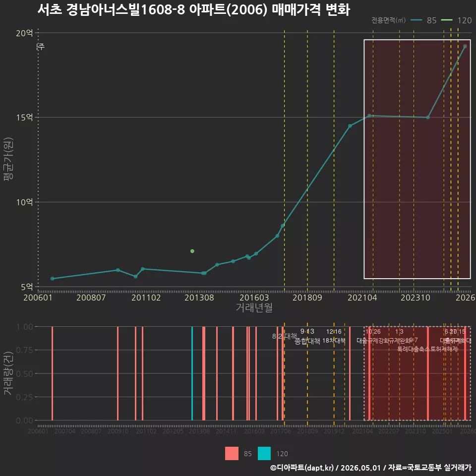The width and height of the screenshot is (476, 476).
Task: Click the chart title '서초 경남아너스빌1608-8 아파트(2006) 매매가격 변화'
Action: [x=194, y=9]
